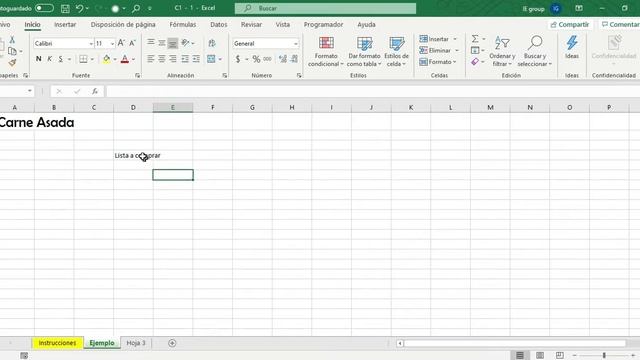Open Dar formato como tabla menu
This screenshot has width=640, height=360.
click(364, 51)
